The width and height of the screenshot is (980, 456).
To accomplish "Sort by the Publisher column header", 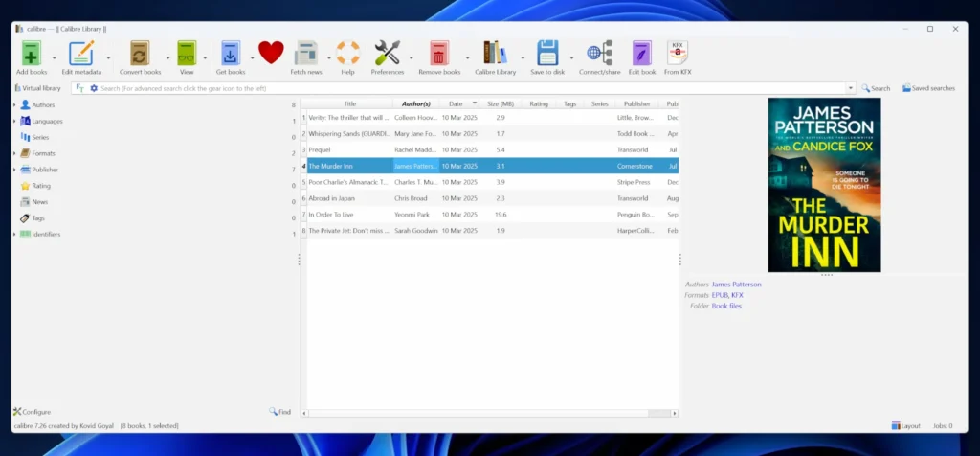I will pos(636,103).
